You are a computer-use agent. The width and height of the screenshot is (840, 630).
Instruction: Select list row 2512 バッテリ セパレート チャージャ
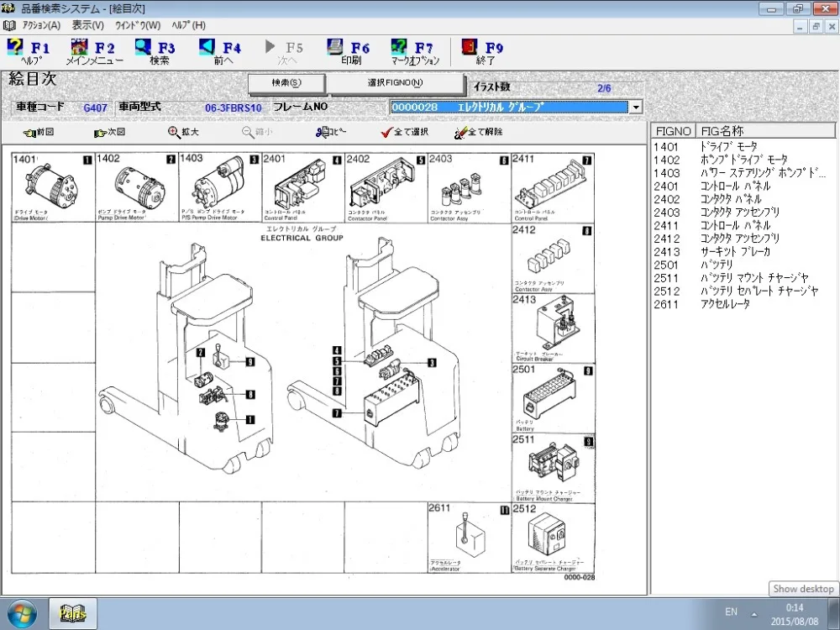pos(743,291)
